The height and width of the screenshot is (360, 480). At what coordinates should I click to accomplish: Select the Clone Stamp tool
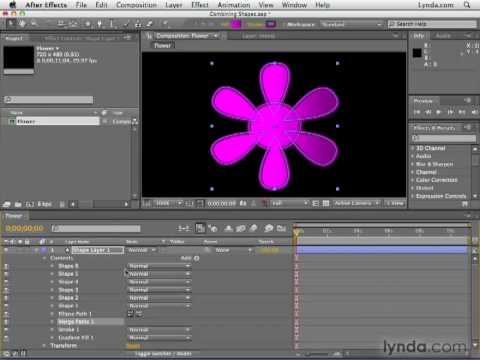(138, 24)
